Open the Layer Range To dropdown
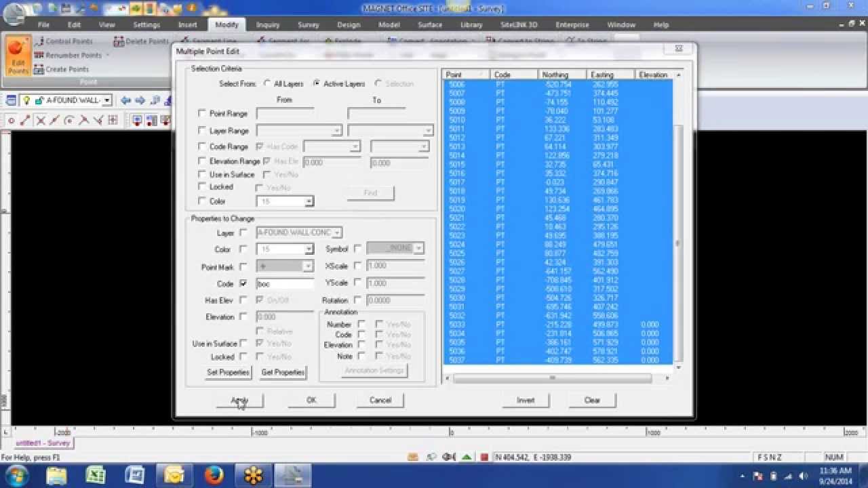 428,131
